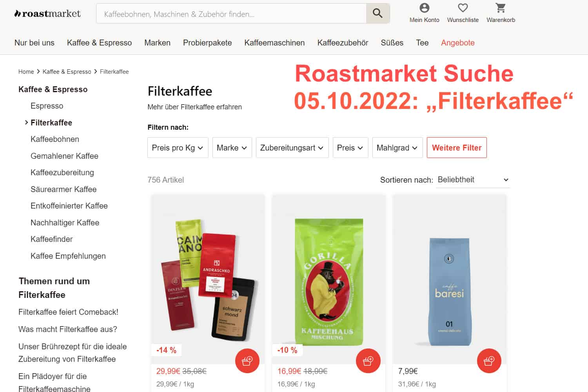Open Mein Konto account icon
Image resolution: width=588 pixels, height=392 pixels.
[x=424, y=8]
